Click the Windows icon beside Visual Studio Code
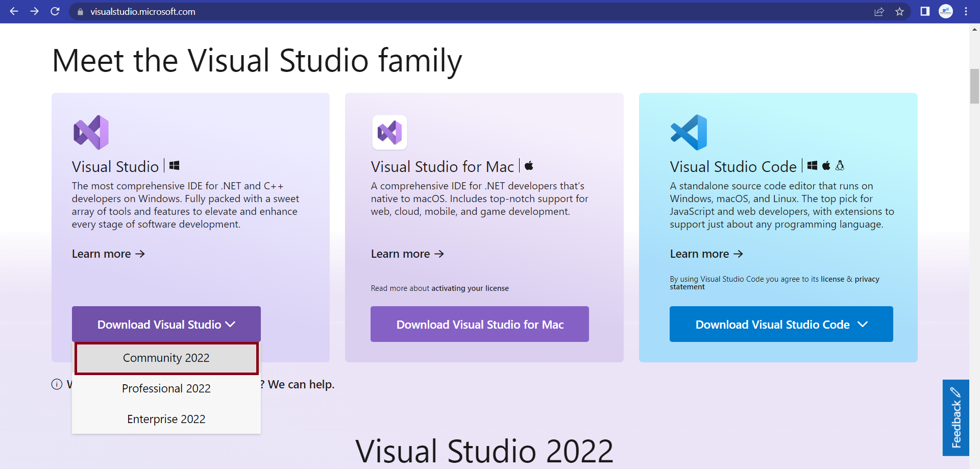 pos(812,165)
